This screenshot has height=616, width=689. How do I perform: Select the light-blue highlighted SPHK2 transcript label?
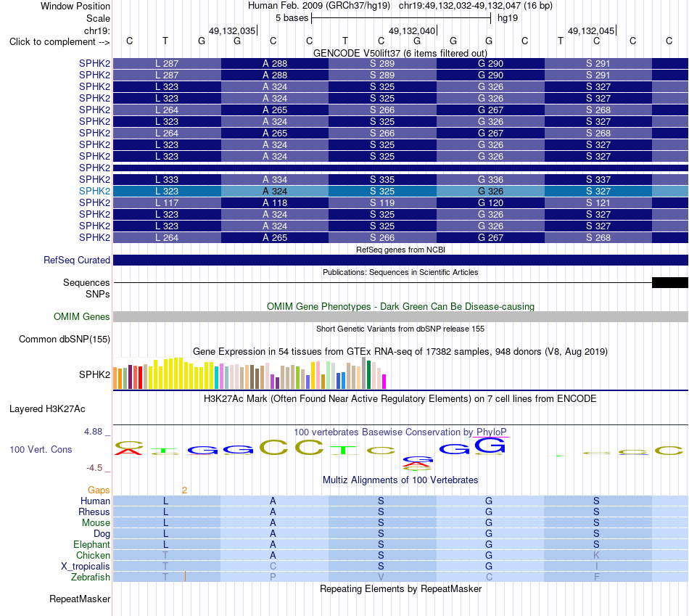point(94,192)
